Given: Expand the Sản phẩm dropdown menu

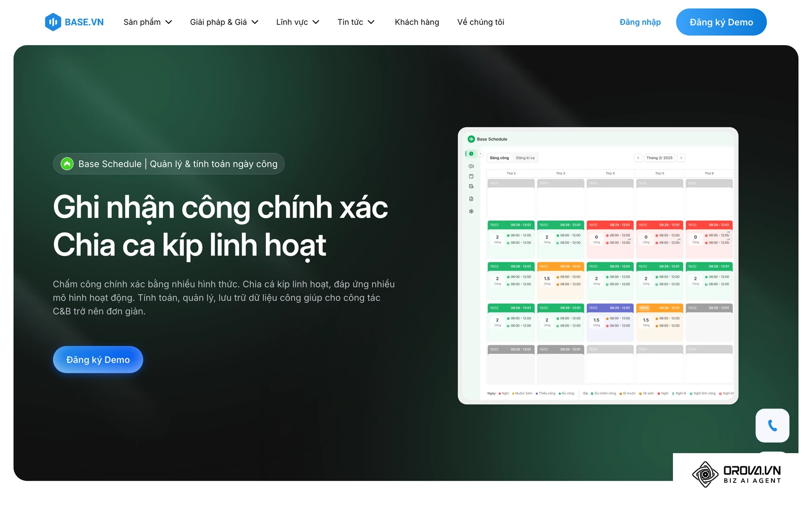Looking at the screenshot, I should pos(148,22).
